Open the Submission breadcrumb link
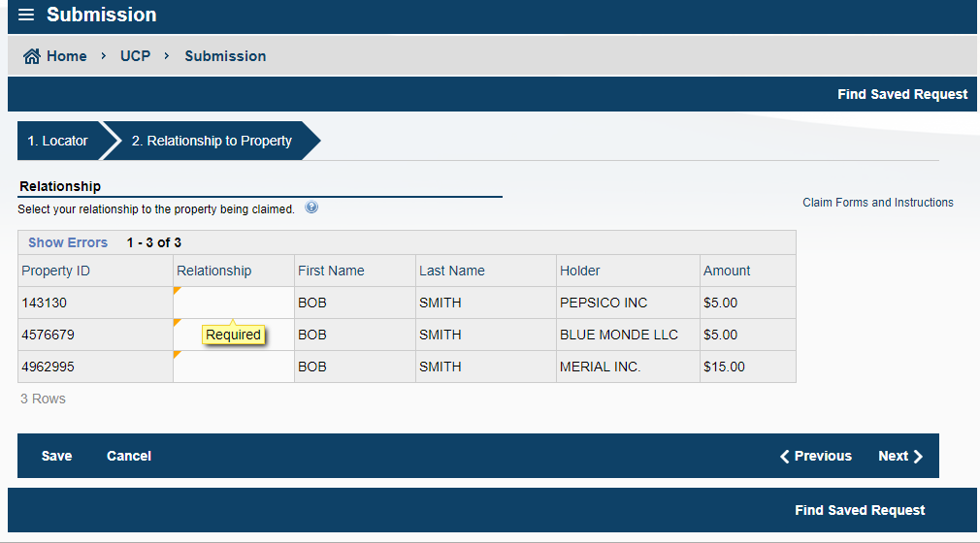Viewport: 980px width, 543px height. (x=225, y=56)
